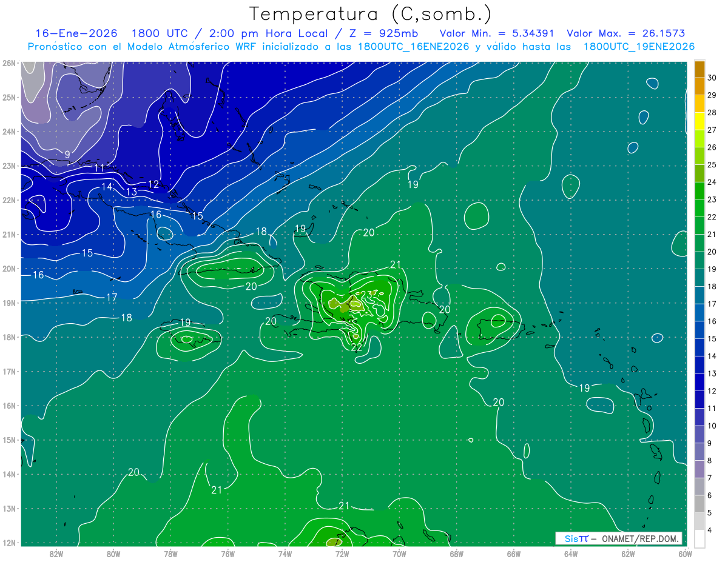Click the 70W longitude axis label
The width and height of the screenshot is (728, 562).
(x=399, y=554)
